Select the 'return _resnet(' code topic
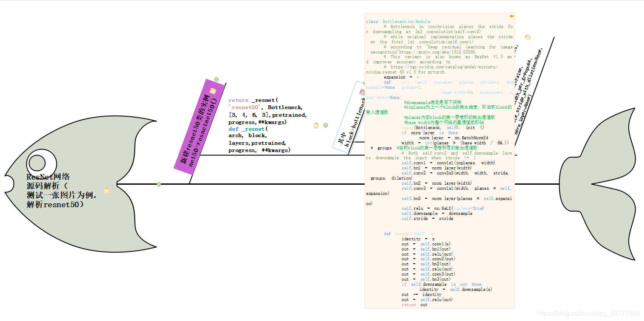 point(267,125)
